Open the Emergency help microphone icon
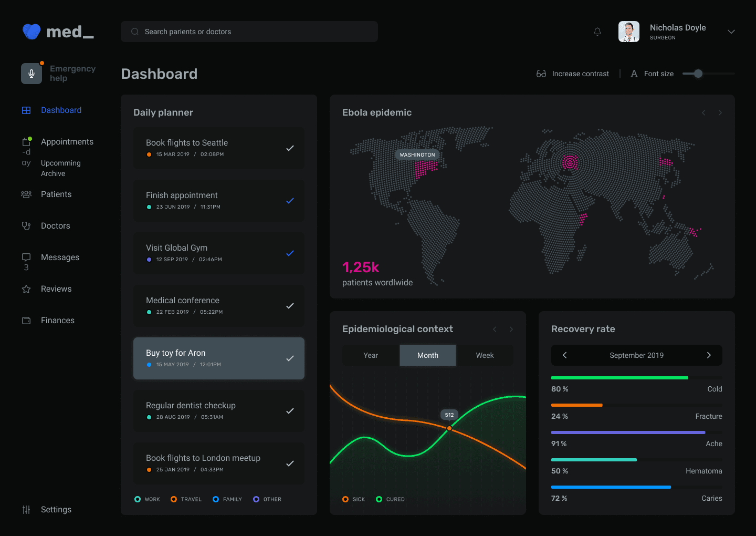This screenshot has height=536, width=756. pyautogui.click(x=31, y=74)
